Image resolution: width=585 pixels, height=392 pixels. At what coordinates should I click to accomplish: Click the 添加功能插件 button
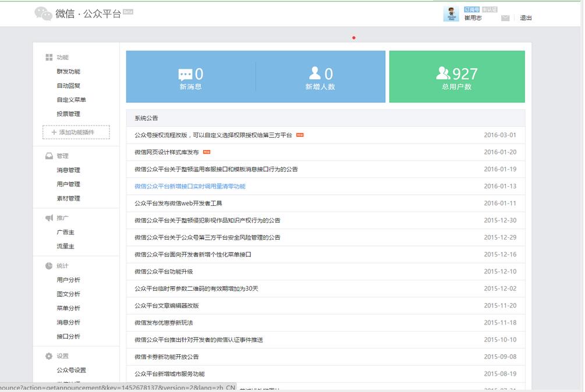coord(76,132)
